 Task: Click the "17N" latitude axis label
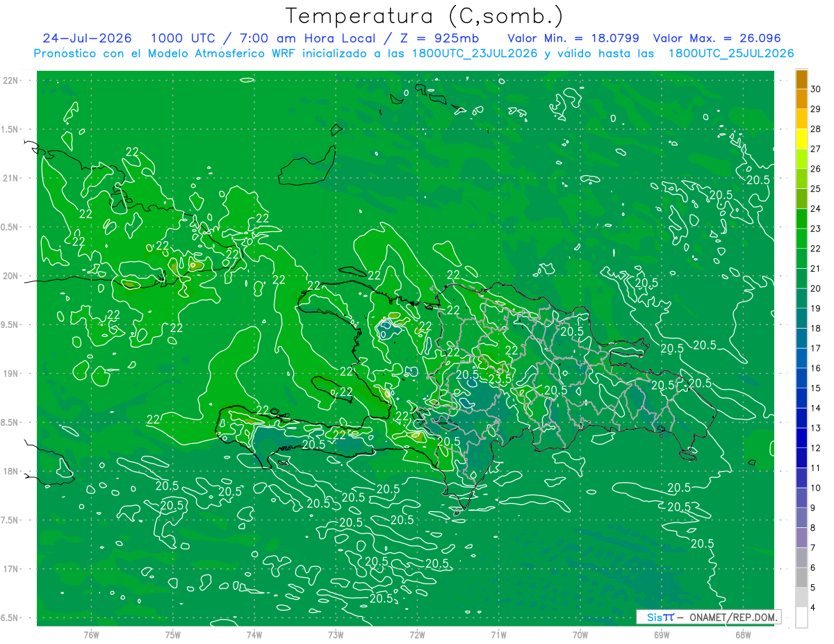tap(11, 569)
